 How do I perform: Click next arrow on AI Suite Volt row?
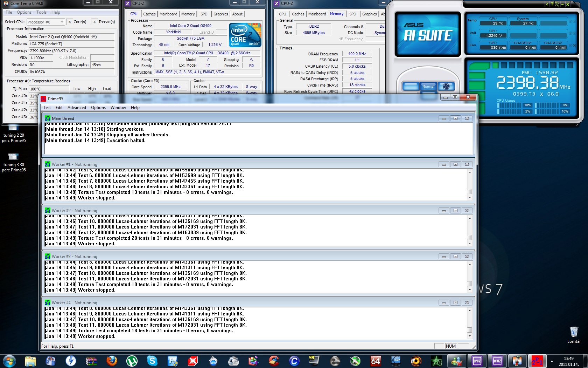pos(574,33)
